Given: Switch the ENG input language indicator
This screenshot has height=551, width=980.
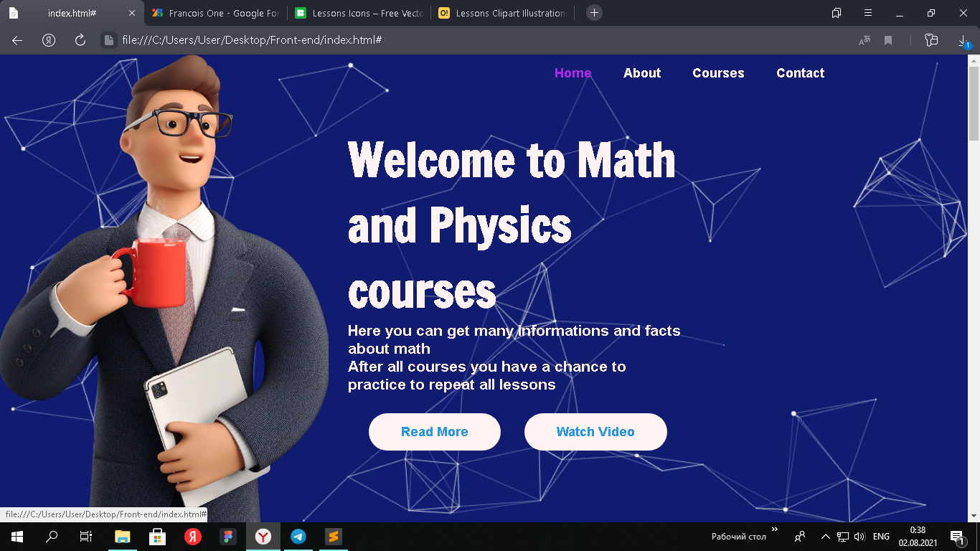Looking at the screenshot, I should tap(881, 537).
